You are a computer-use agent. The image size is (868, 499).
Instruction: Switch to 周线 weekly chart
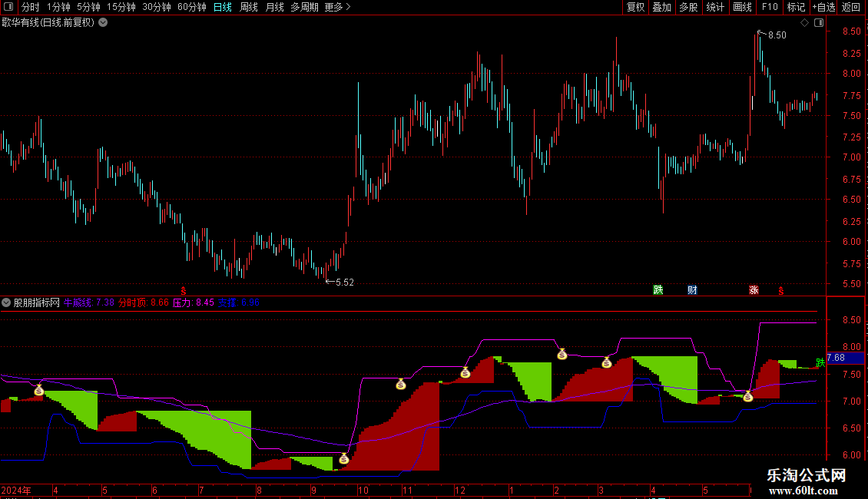(x=249, y=7)
